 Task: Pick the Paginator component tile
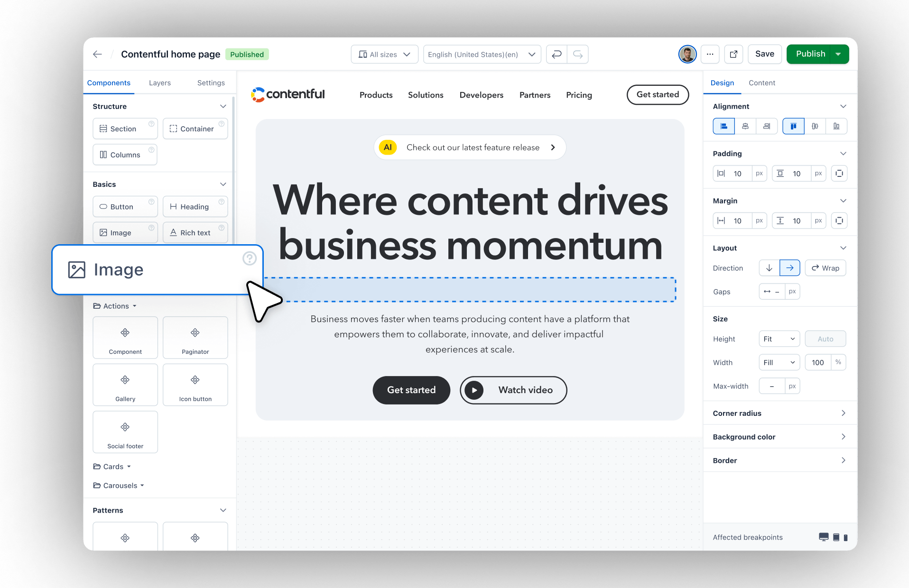[195, 337]
